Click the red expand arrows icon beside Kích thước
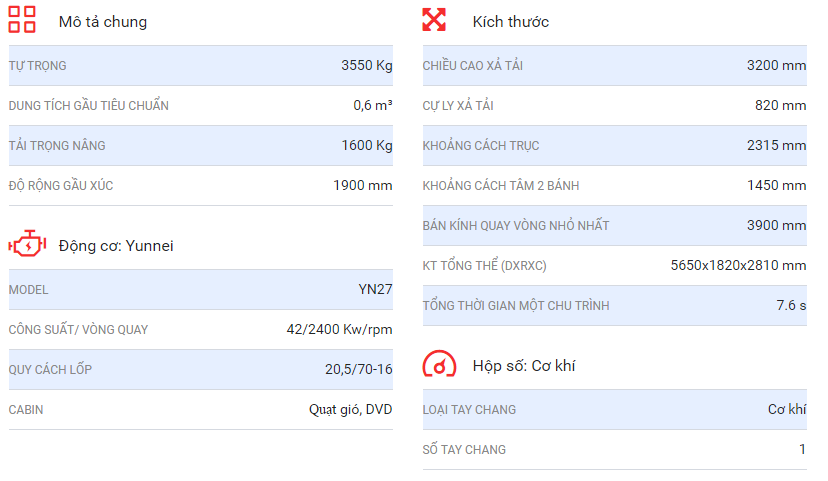The image size is (828, 481). click(434, 20)
